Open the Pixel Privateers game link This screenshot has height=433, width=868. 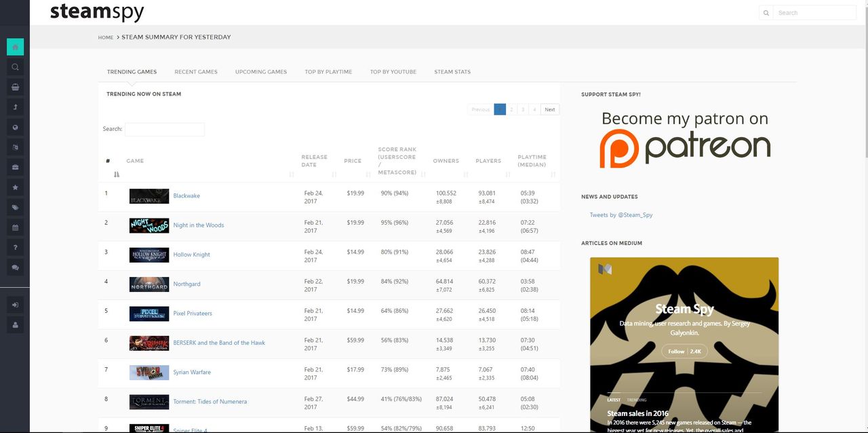pos(193,314)
